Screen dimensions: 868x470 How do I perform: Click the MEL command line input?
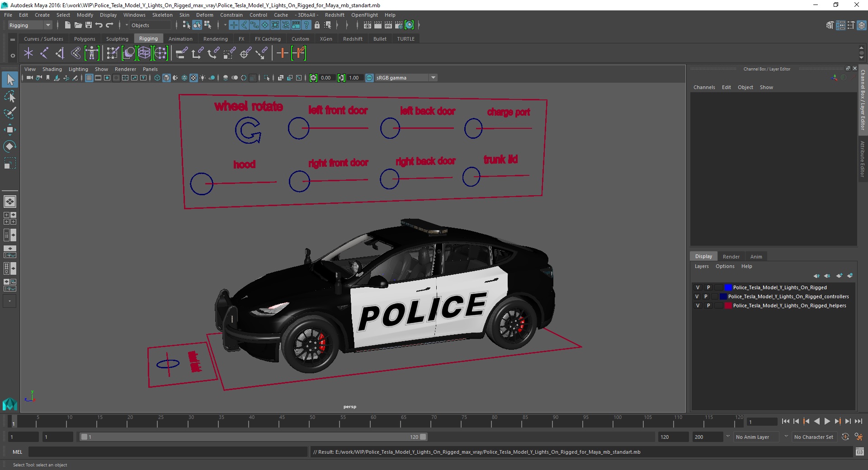168,452
